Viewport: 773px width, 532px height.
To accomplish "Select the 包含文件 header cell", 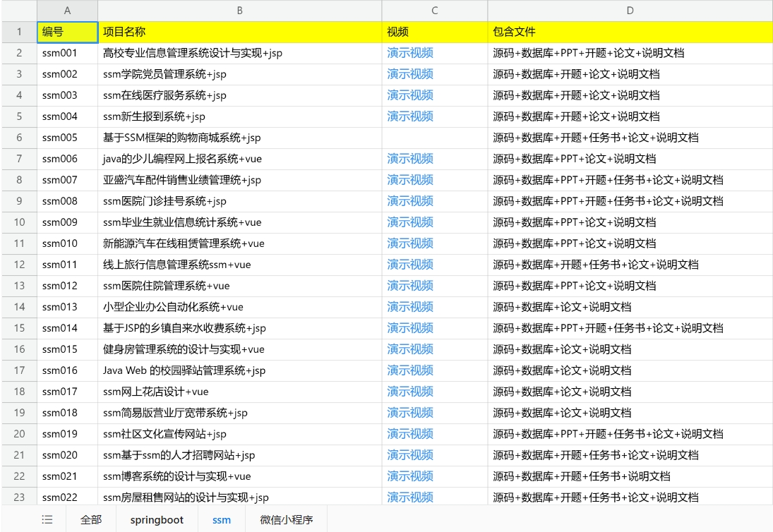I will 630,32.
